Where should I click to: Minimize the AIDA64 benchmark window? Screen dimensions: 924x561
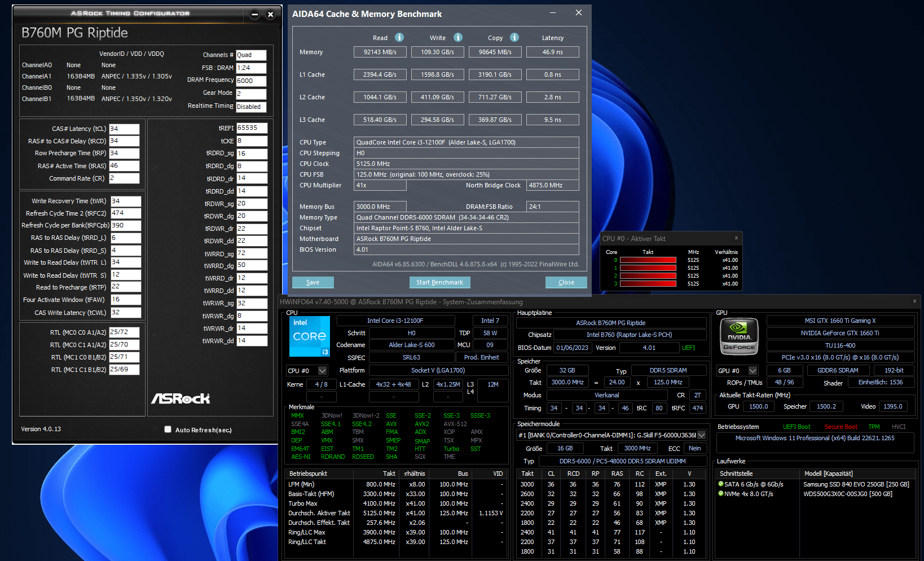(x=553, y=13)
